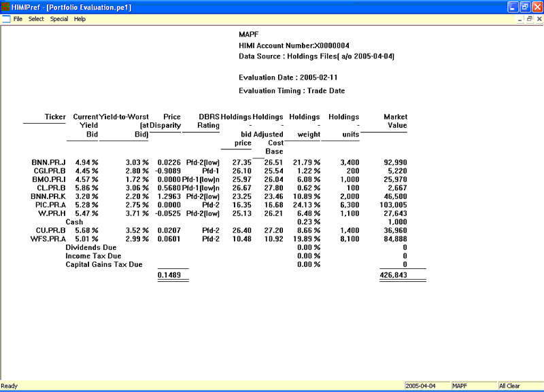Click the Holdings Adjusted Cost Base header
Viewport: 544px width, 392px height.
(268, 134)
